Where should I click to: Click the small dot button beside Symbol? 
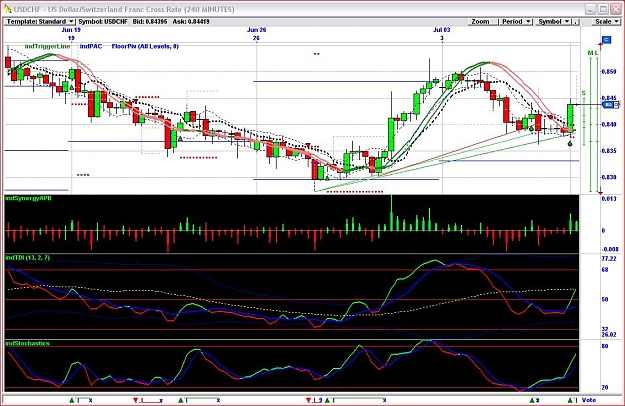coord(576,22)
